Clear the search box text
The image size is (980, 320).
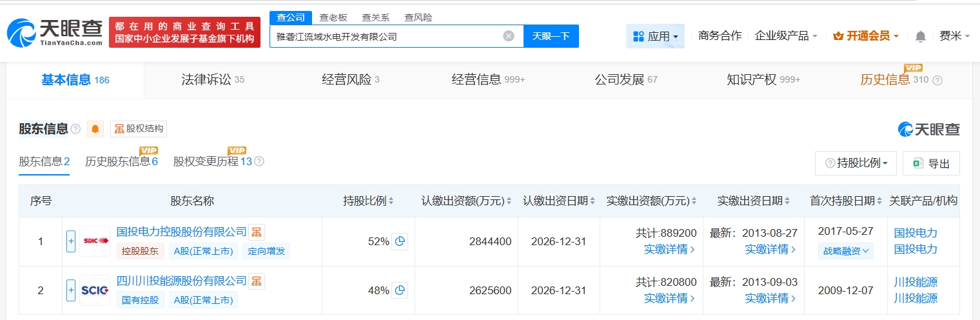tap(509, 36)
